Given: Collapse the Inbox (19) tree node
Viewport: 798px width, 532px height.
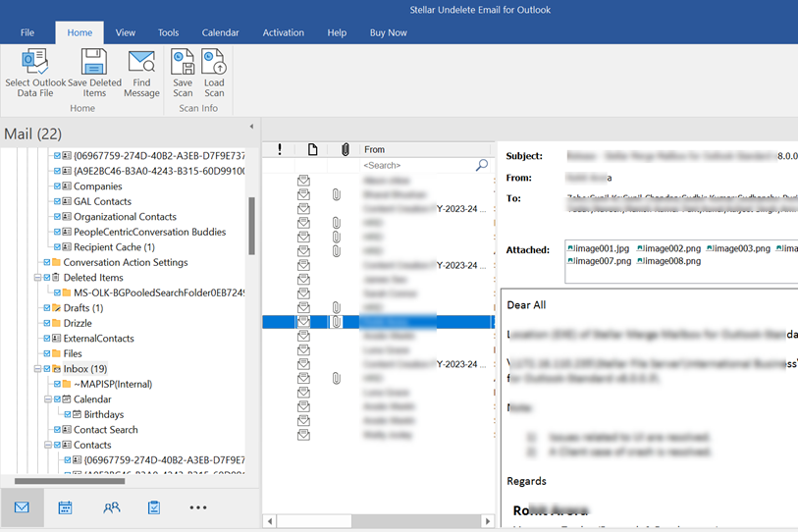Looking at the screenshot, I should [37, 369].
